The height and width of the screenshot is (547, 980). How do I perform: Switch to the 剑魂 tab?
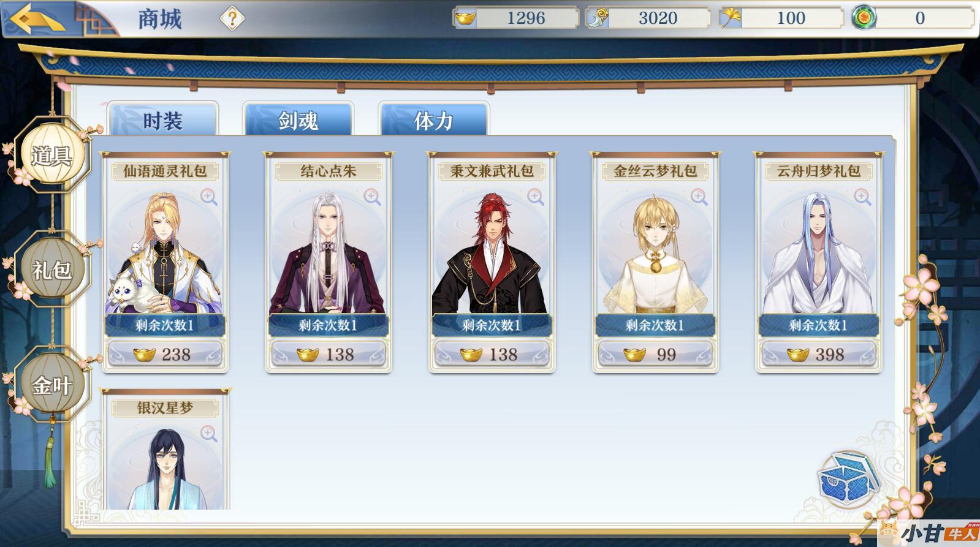298,119
